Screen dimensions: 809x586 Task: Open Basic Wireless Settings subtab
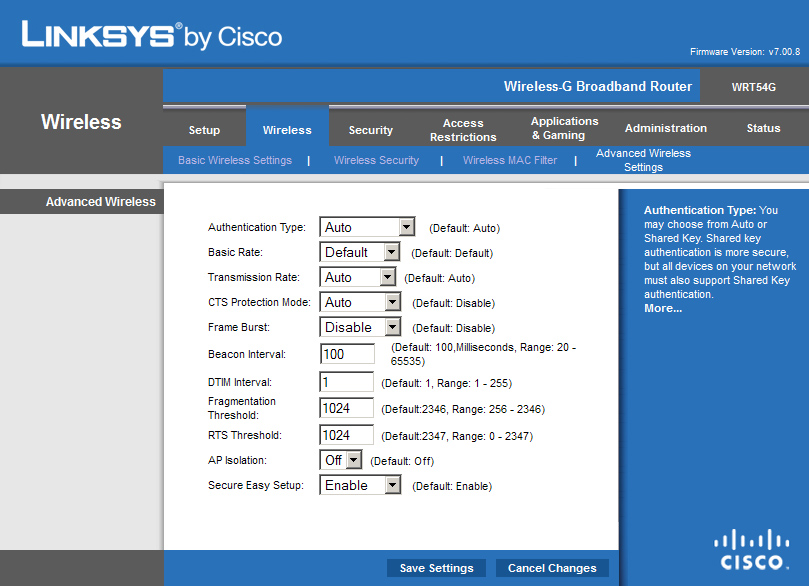click(x=235, y=160)
